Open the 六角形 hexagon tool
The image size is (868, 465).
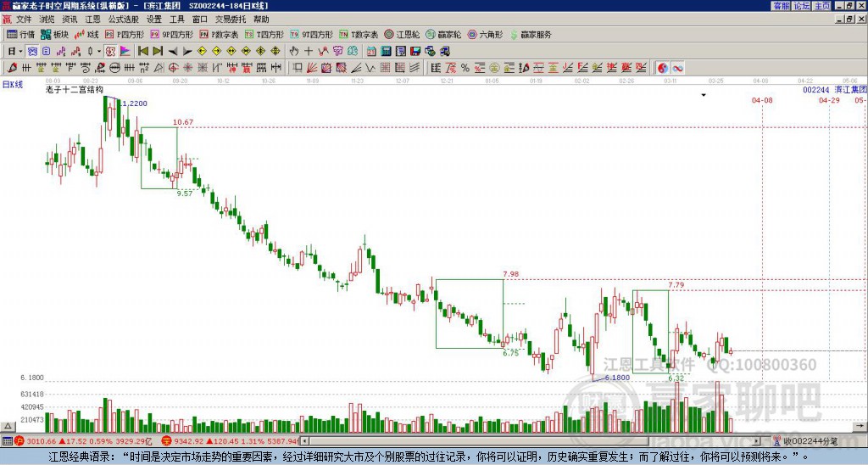click(x=486, y=34)
